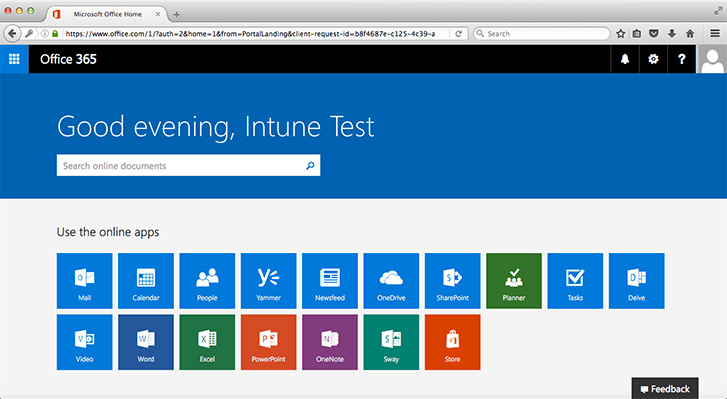Open the user profile avatar
The width and height of the screenshot is (727, 399).
pyautogui.click(x=712, y=59)
